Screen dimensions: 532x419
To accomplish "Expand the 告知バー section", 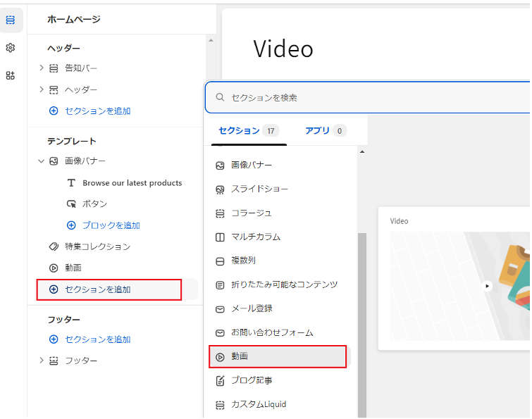I will coord(42,68).
